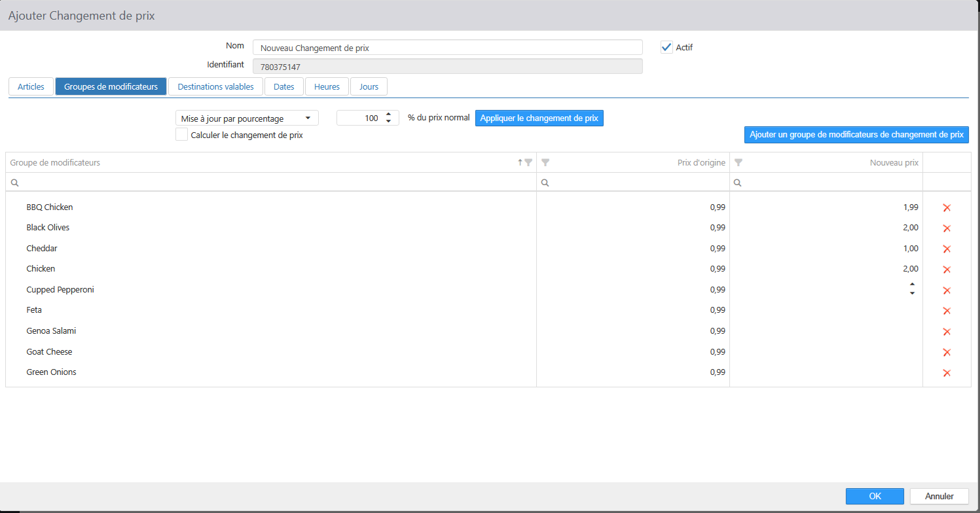Delete the BBQ Chicken row
Image resolution: width=980 pixels, height=513 pixels.
coord(946,208)
